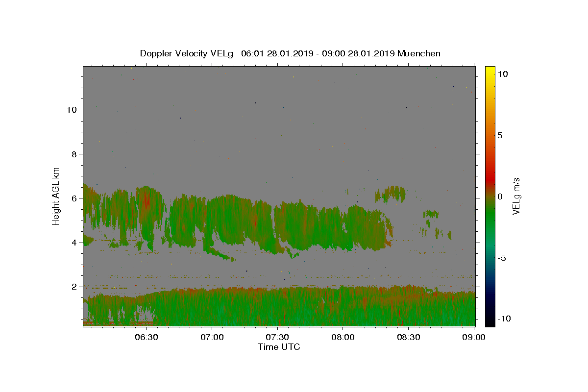The width and height of the screenshot is (588, 392).
Task: Click the 'Height AGL km' axis title
Action: click(x=56, y=196)
